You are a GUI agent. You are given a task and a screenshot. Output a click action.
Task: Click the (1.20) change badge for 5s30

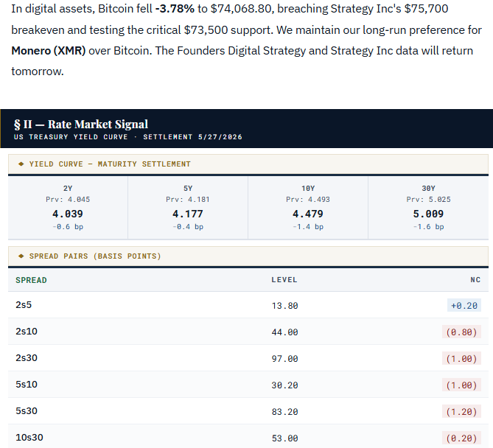[461, 412]
